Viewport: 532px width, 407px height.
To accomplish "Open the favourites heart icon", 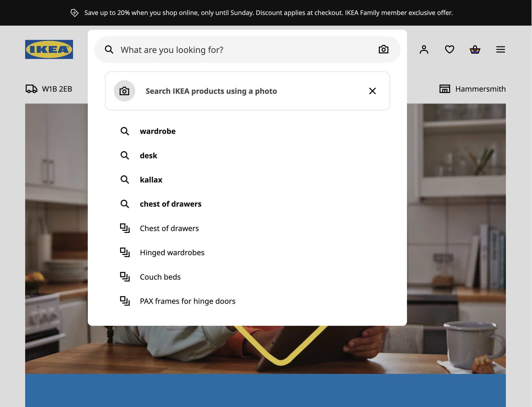I will pos(449,49).
